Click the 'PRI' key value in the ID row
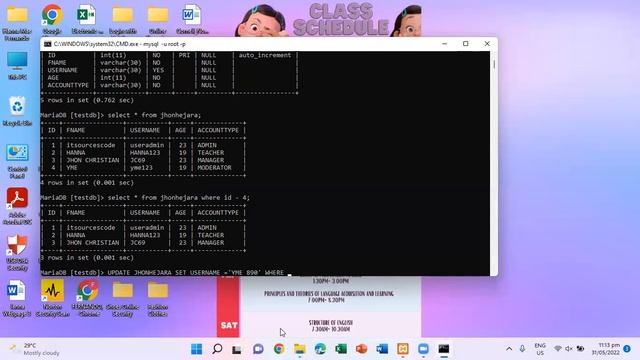Screen dimensions: 640x360 pos(184,55)
